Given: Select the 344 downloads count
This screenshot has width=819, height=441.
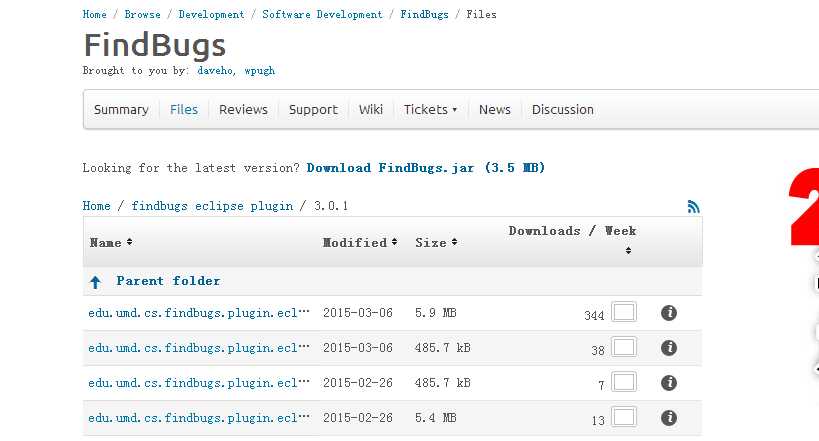Looking at the screenshot, I should [594, 316].
